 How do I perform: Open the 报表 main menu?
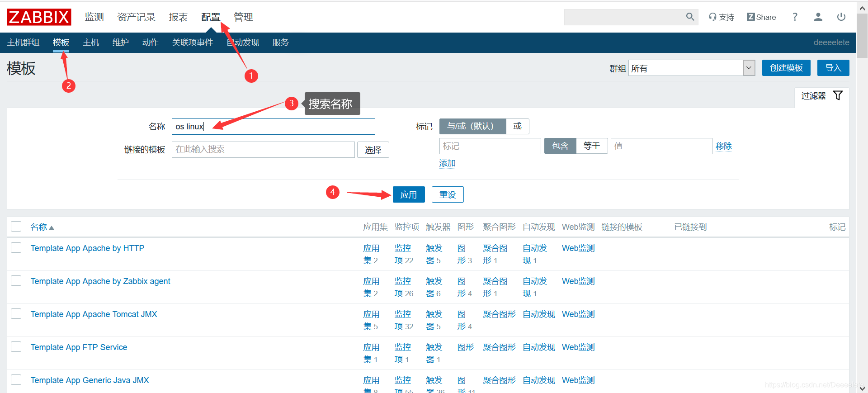(178, 17)
